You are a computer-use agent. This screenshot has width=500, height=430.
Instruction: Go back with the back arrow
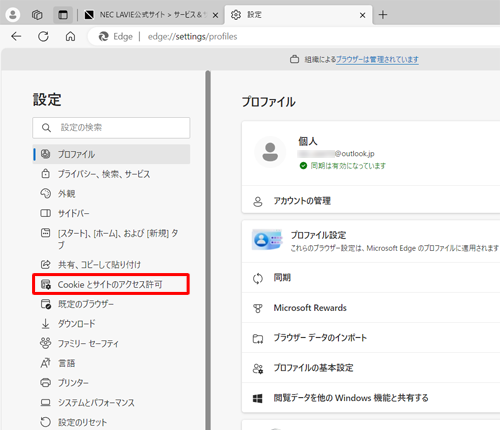point(16,36)
